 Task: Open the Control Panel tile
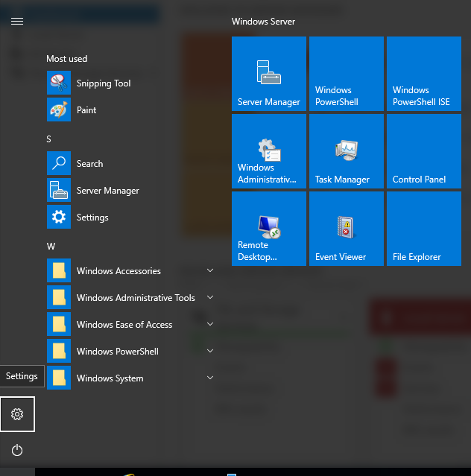(423, 151)
